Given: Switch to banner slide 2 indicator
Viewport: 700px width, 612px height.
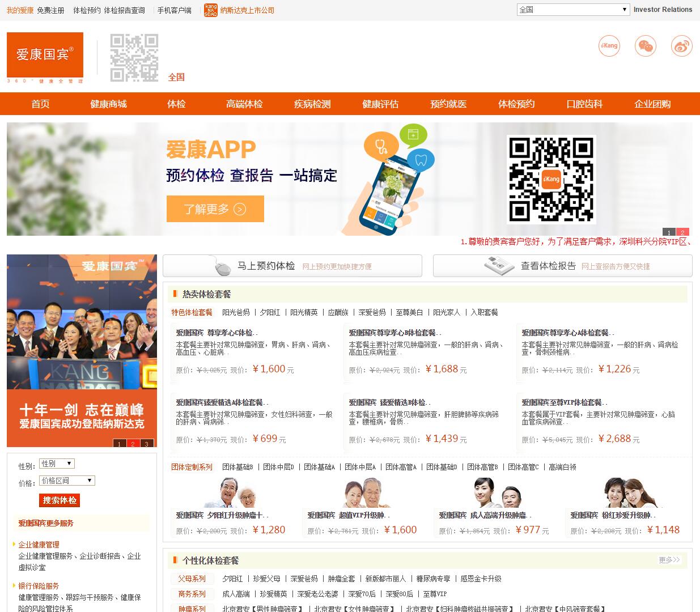Looking at the screenshot, I should (683, 232).
